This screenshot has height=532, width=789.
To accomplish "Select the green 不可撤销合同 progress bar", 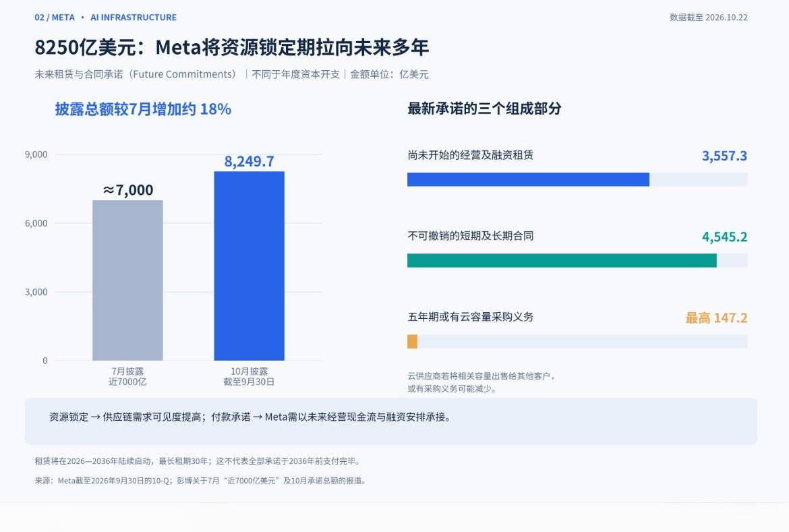I will pos(562,260).
